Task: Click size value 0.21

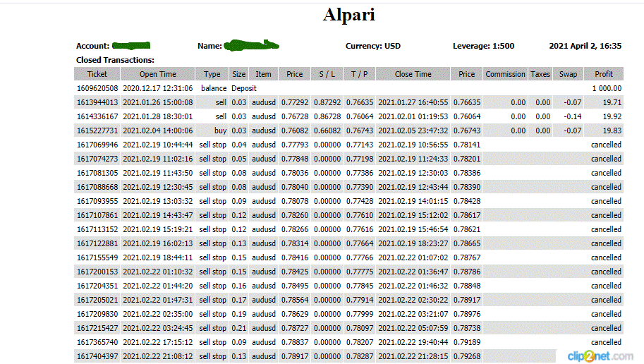Action: 238,328
